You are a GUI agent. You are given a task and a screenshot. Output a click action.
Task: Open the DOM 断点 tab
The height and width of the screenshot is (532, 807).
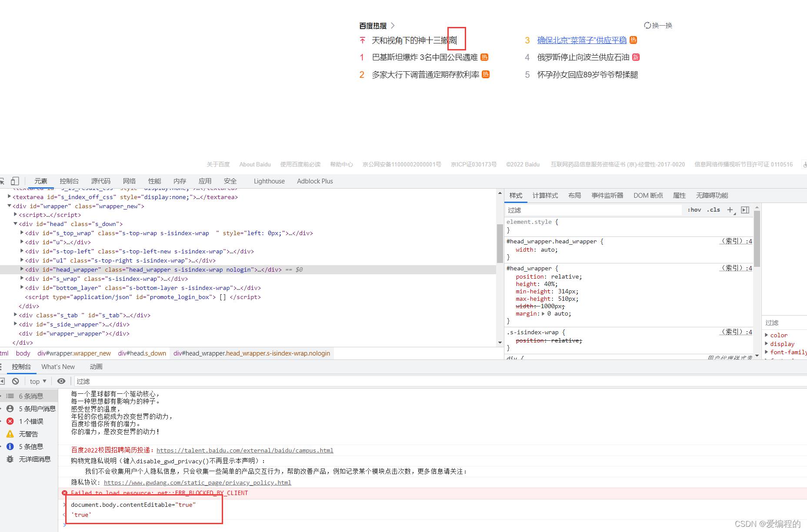648,196
